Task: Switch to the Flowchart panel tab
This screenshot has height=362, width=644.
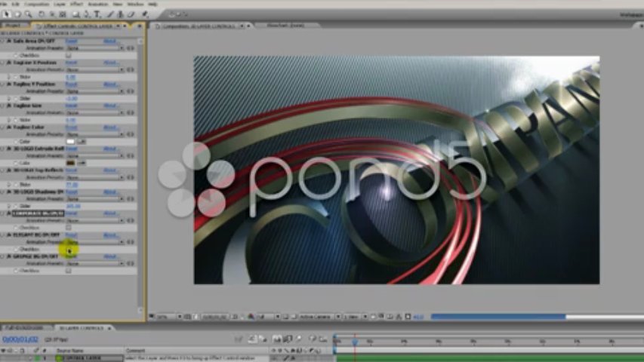Action: click(286, 26)
